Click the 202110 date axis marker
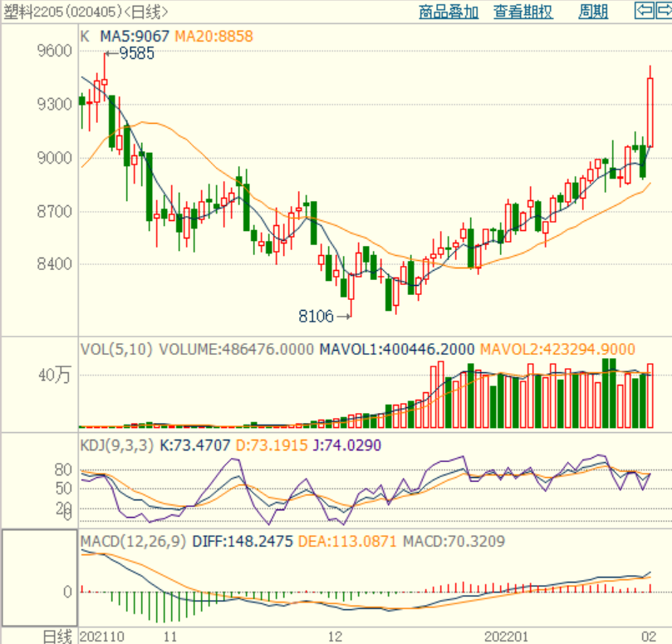Image resolution: width=672 pixels, height=644 pixels. click(x=102, y=637)
